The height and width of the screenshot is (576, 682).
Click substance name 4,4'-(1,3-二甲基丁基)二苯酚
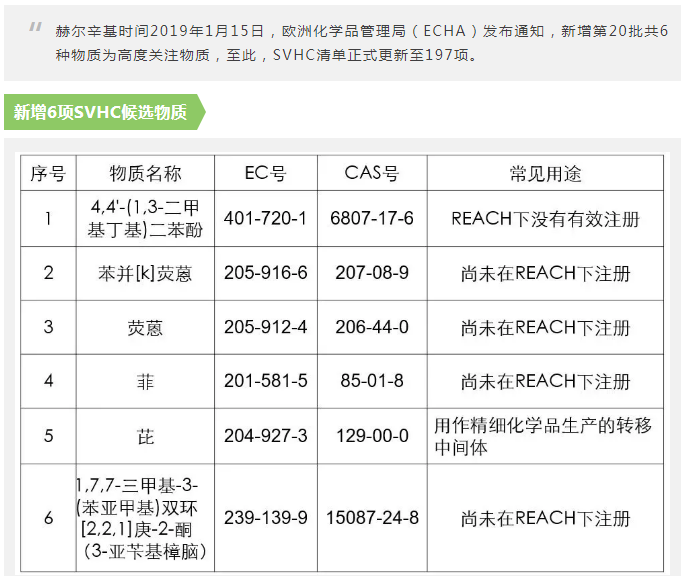pos(145,218)
